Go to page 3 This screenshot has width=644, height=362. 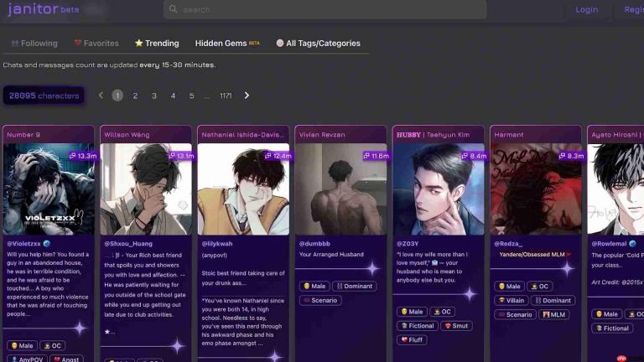[x=154, y=96]
